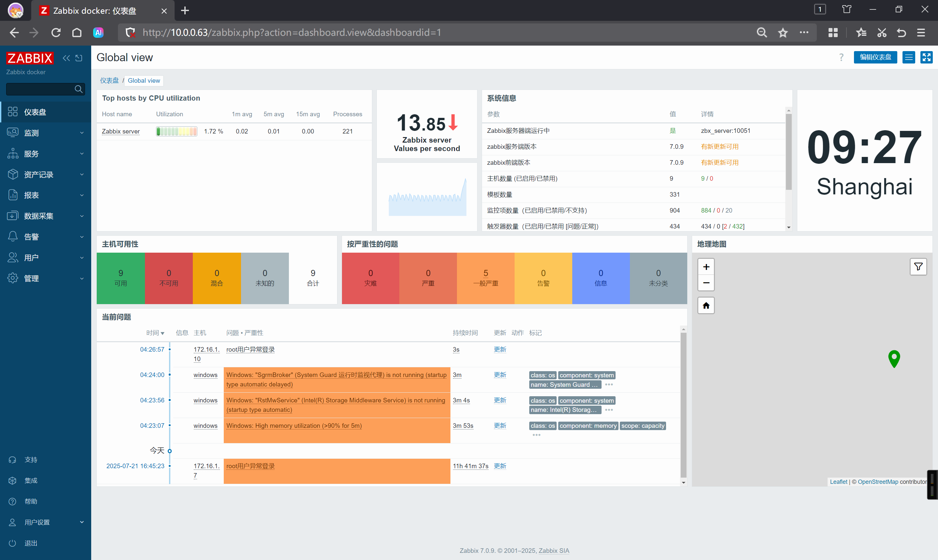Expand the 服务 services menu
This screenshot has width=938, height=560.
pos(45,154)
